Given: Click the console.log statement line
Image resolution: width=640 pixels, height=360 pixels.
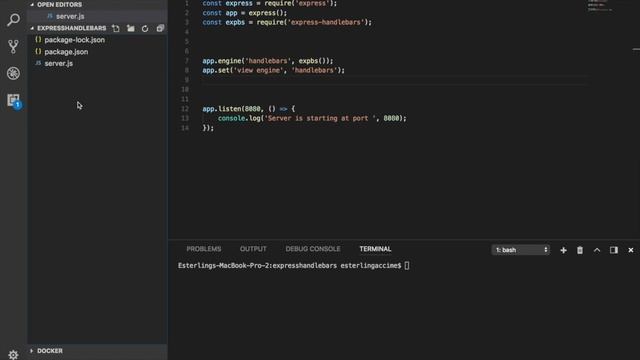Looking at the screenshot, I should [x=312, y=118].
